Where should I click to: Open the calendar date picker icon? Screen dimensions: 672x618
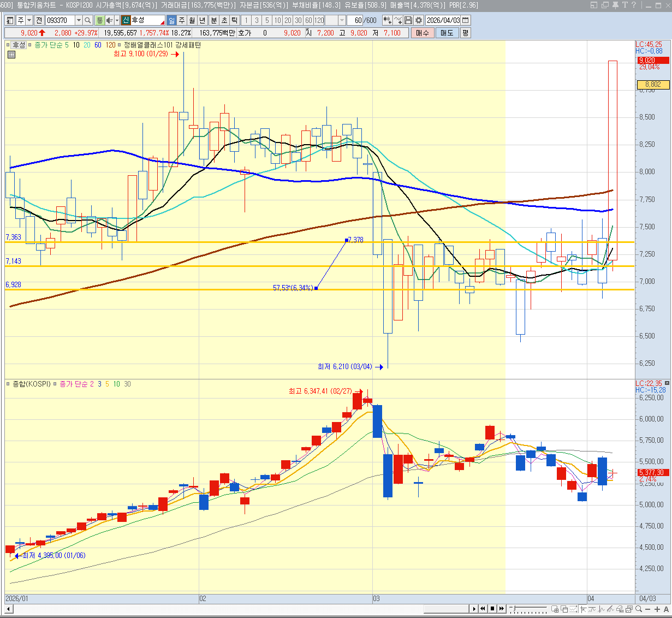465,20
